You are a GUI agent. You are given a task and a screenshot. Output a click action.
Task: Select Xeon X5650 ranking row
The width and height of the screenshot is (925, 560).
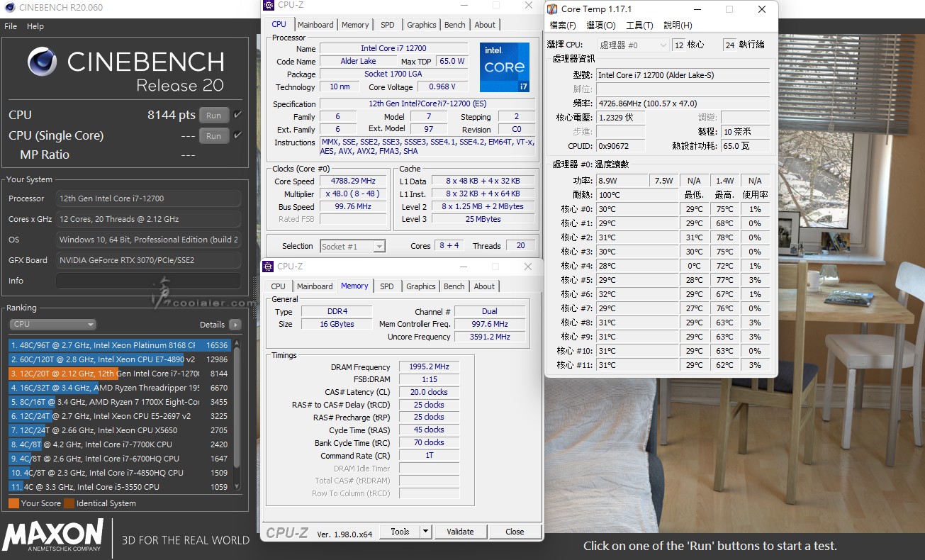[119, 430]
